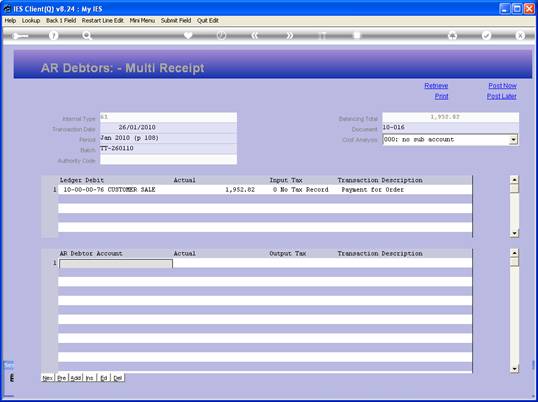Click the magnifier search icon in toolbar
Screen dimensions: 538x402
click(87, 35)
